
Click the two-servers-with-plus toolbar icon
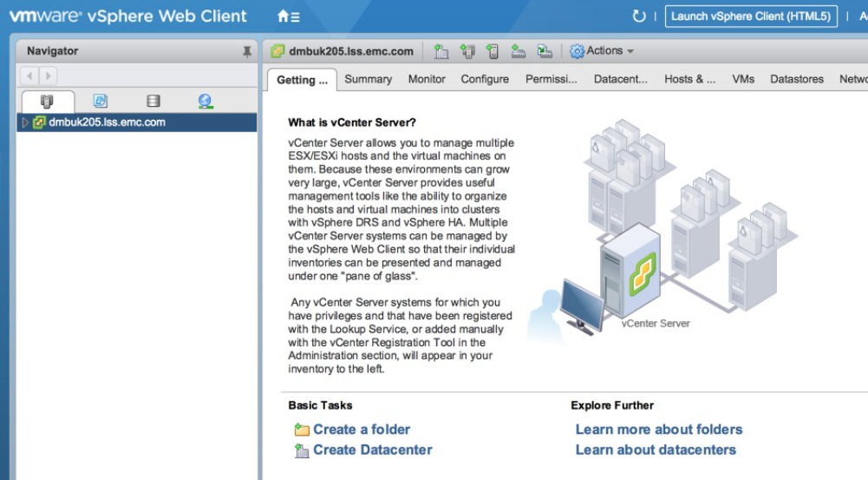(467, 52)
